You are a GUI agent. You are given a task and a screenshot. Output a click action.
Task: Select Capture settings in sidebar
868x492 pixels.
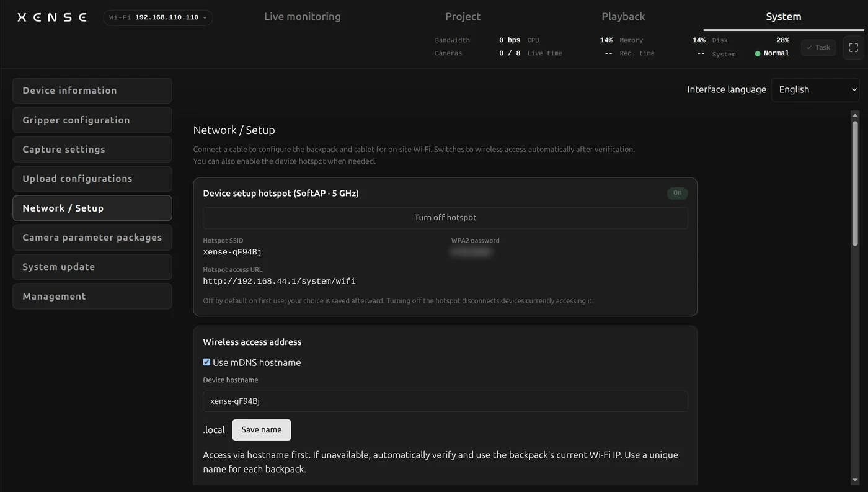(x=92, y=150)
